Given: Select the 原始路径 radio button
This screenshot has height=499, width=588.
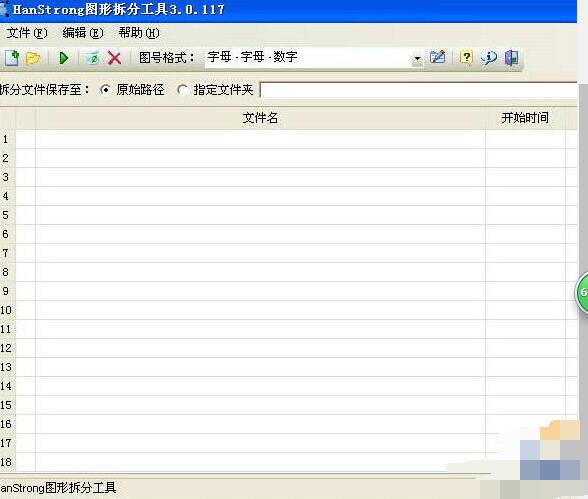Looking at the screenshot, I should 105,90.
